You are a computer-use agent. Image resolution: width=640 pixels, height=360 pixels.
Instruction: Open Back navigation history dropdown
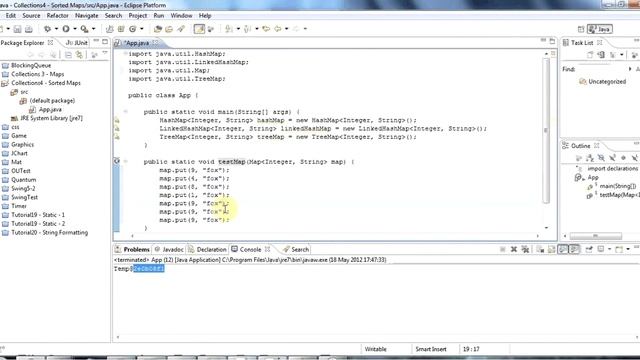pyautogui.click(x=287, y=29)
